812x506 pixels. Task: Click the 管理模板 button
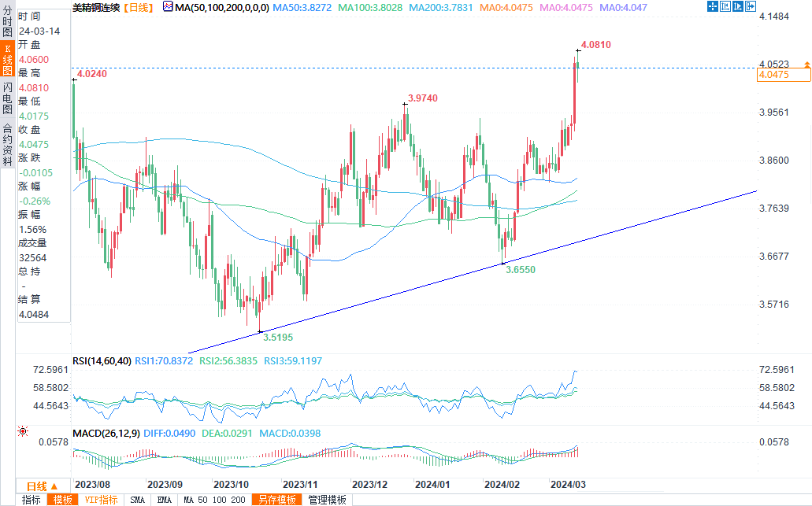328,500
